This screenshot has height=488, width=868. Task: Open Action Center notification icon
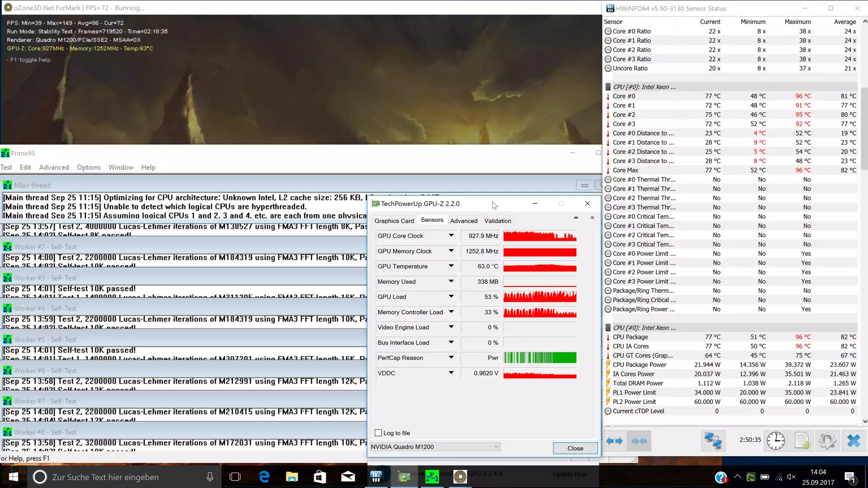849,477
